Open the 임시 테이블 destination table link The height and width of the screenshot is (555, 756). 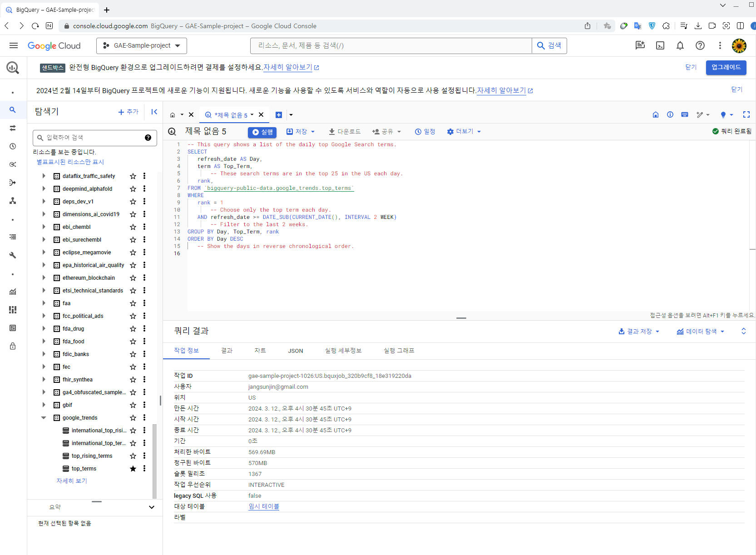click(x=264, y=506)
